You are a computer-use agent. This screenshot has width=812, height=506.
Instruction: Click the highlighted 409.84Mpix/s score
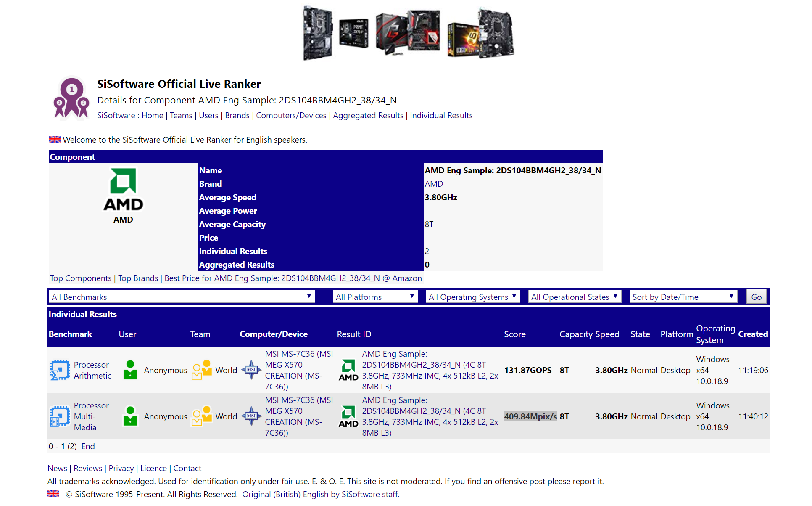530,416
